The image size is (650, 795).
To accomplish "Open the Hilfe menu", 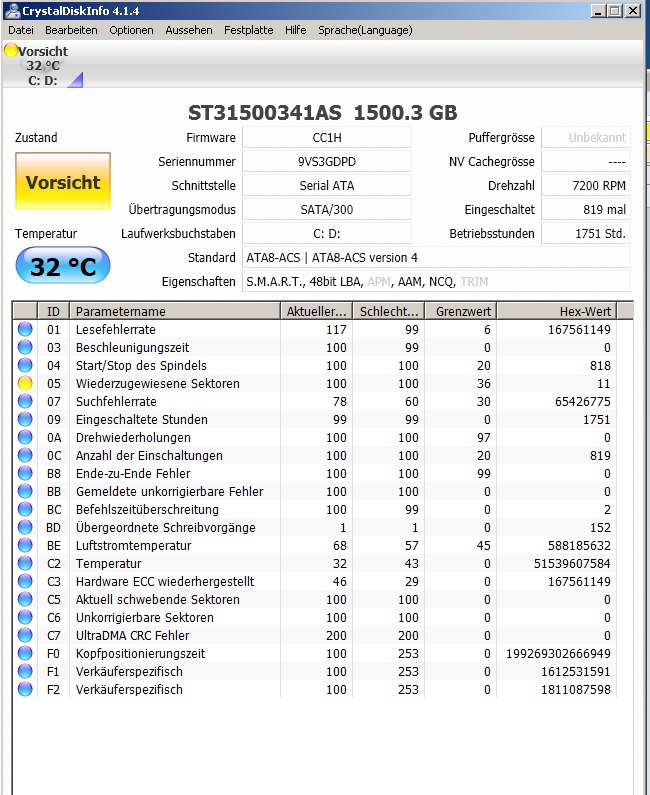I will click(296, 30).
